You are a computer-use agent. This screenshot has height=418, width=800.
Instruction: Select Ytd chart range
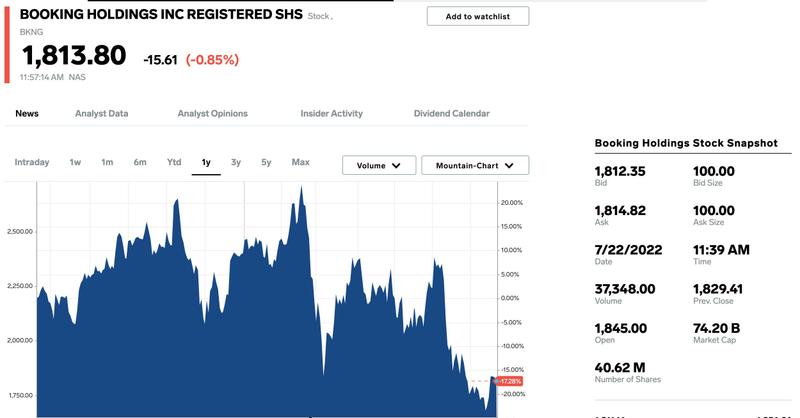174,162
